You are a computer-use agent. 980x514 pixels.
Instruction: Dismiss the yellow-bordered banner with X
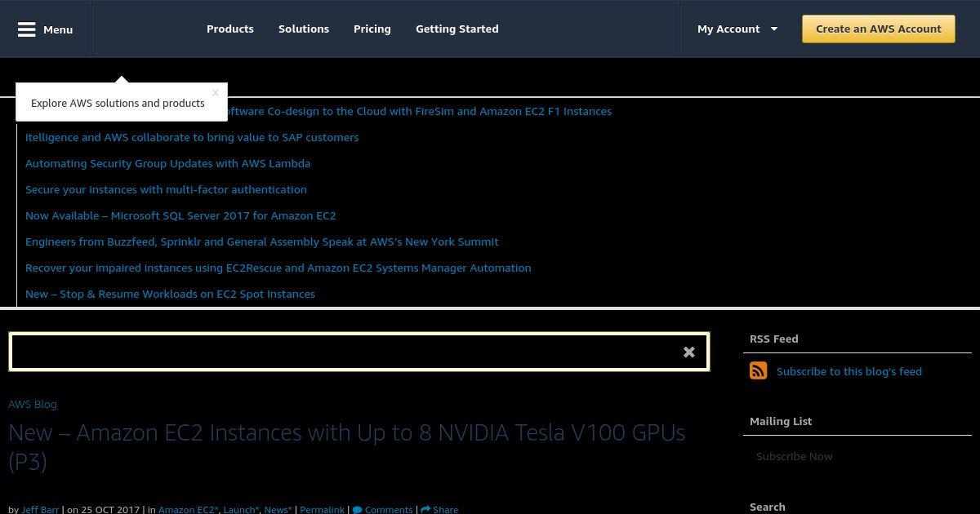pyautogui.click(x=689, y=352)
